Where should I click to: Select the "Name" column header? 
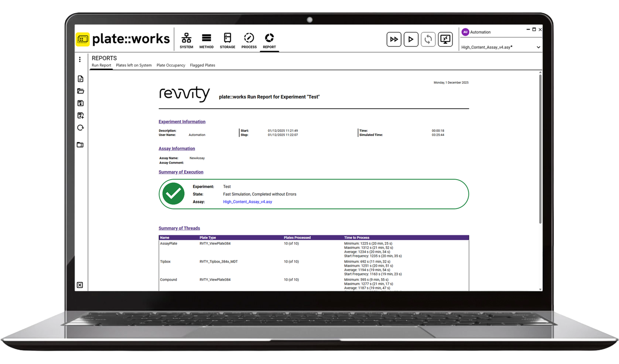[165, 238]
